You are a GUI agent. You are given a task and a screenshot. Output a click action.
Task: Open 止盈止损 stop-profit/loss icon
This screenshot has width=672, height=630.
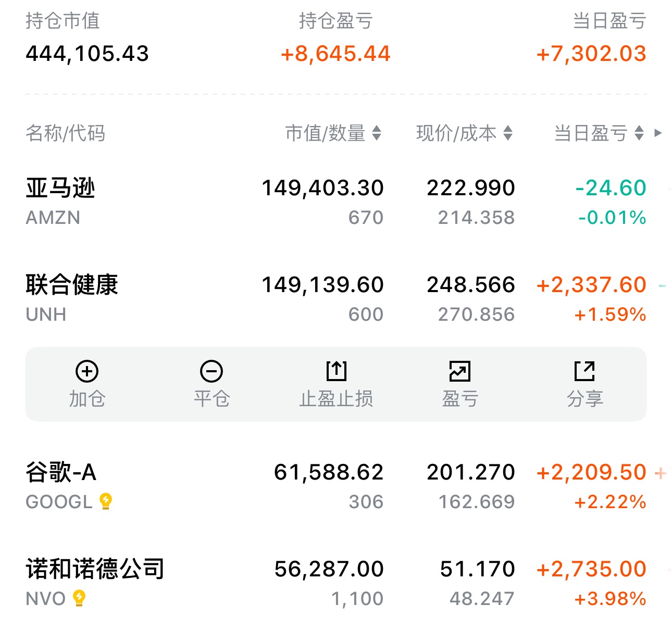(336, 372)
